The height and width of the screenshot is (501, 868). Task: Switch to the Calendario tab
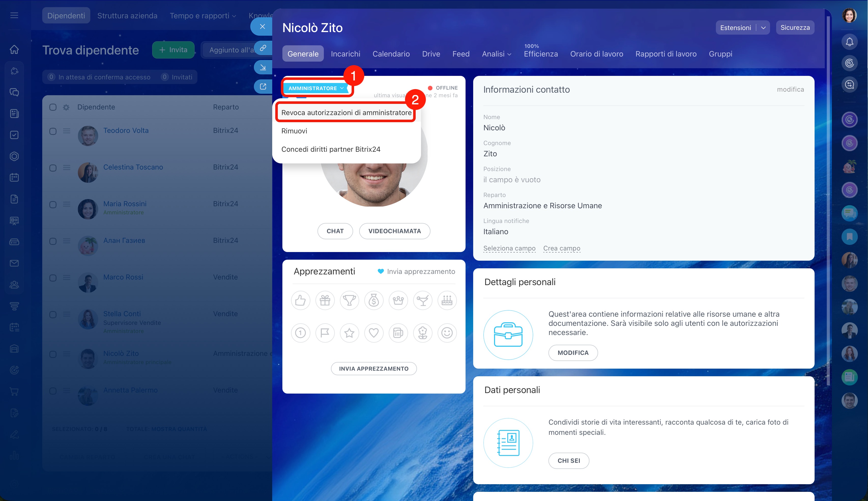(x=391, y=54)
